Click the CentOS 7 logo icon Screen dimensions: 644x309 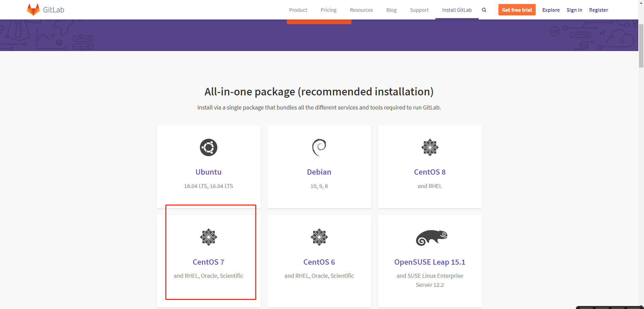209,237
